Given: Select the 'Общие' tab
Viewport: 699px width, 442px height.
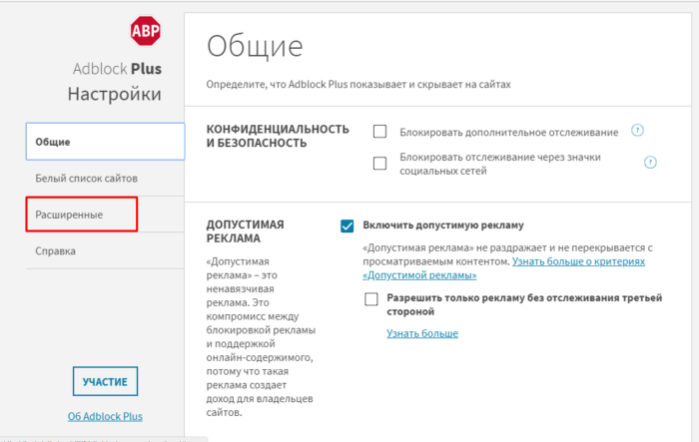Looking at the screenshot, I should (x=105, y=142).
